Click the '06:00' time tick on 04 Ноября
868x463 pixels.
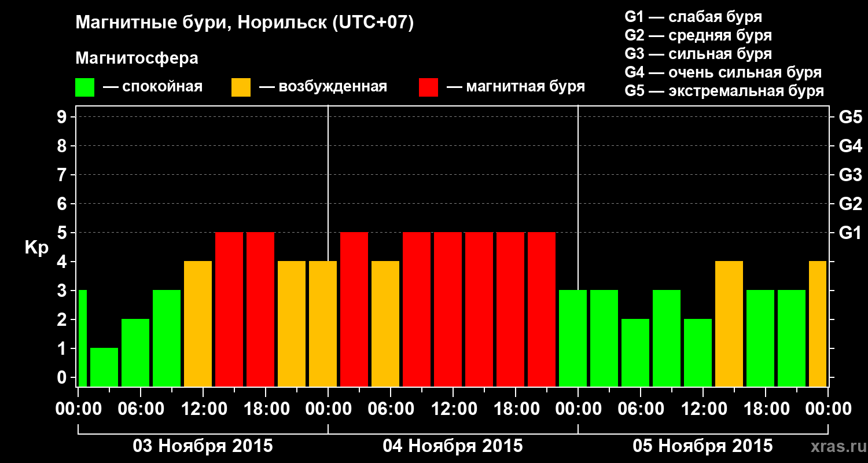391,409
